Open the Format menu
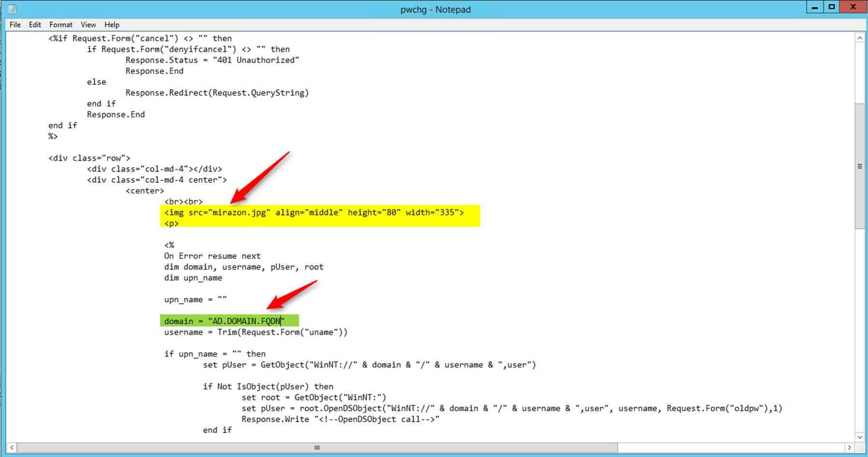 [61, 25]
